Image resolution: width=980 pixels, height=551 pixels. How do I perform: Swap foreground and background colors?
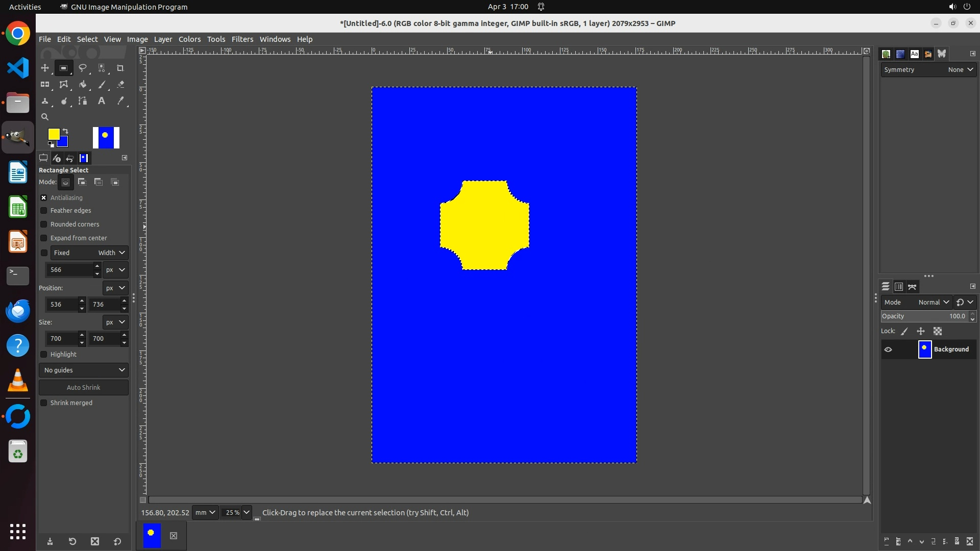[x=65, y=131]
